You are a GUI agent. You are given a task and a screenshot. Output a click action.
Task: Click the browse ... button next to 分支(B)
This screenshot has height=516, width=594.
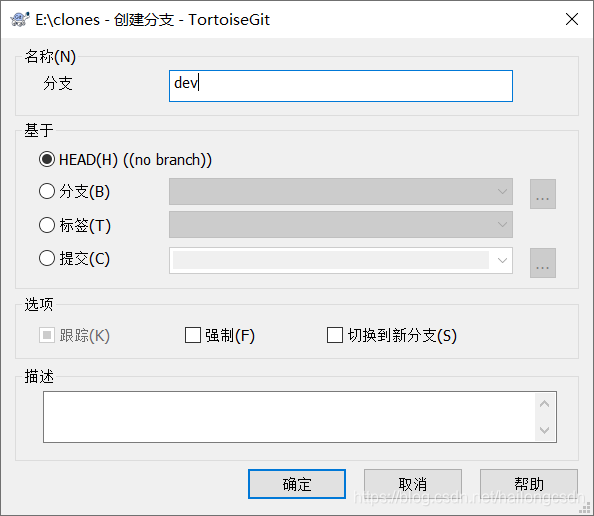click(542, 194)
